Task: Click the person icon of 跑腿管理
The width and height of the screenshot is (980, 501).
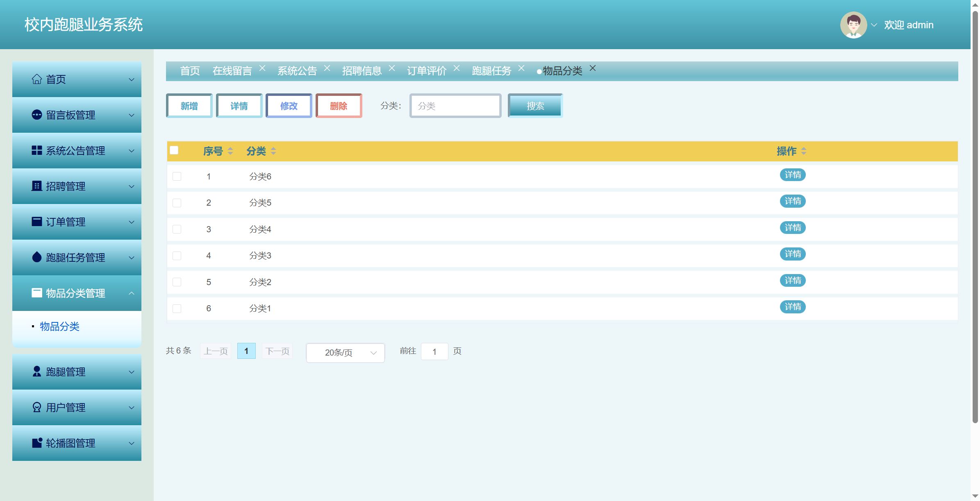Action: pyautogui.click(x=37, y=371)
